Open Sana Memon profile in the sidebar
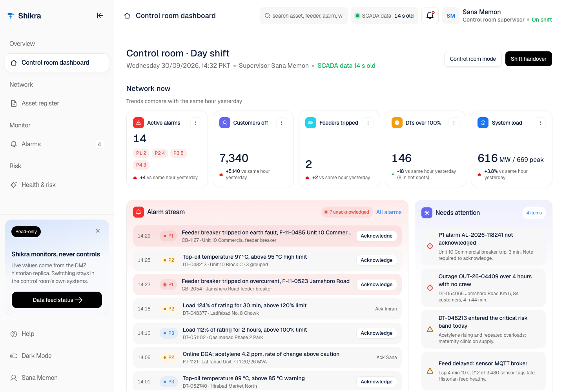This screenshot has width=565, height=392. pos(57,378)
